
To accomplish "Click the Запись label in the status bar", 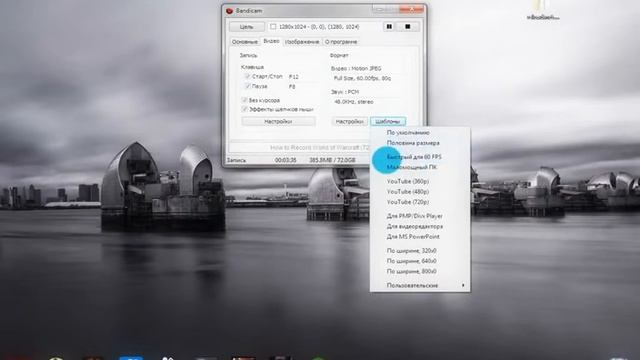I will pyautogui.click(x=236, y=160).
